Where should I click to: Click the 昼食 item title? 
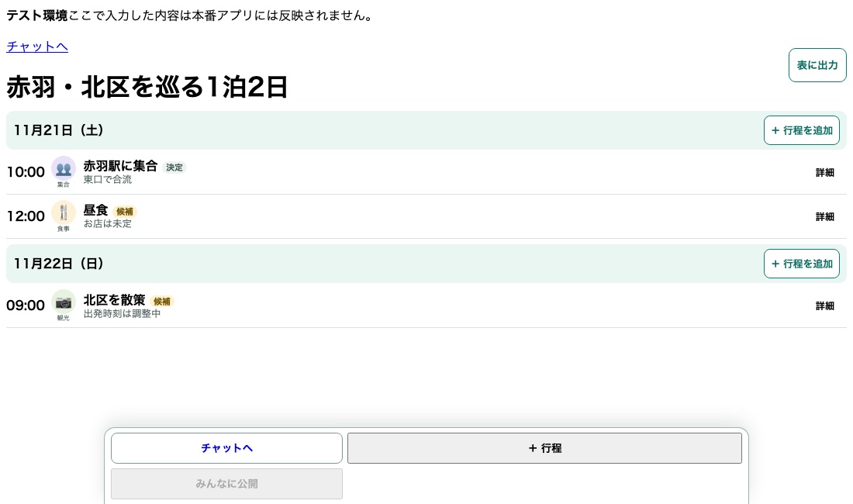[x=95, y=210]
